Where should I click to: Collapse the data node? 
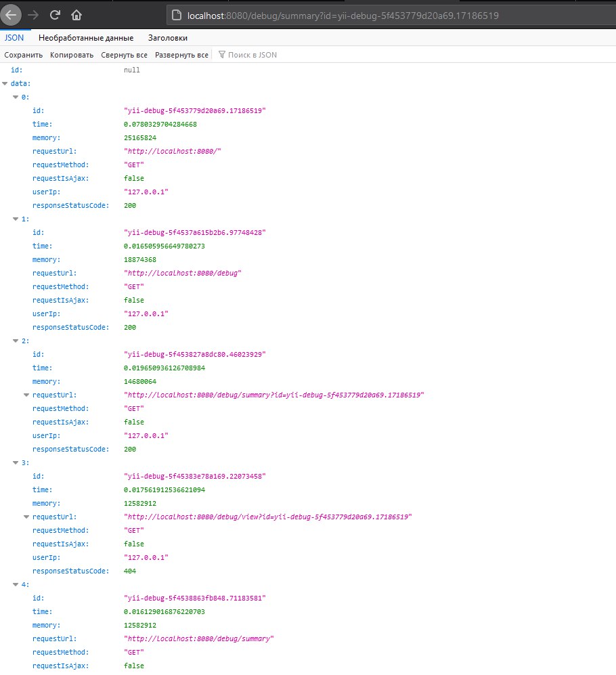(5, 83)
